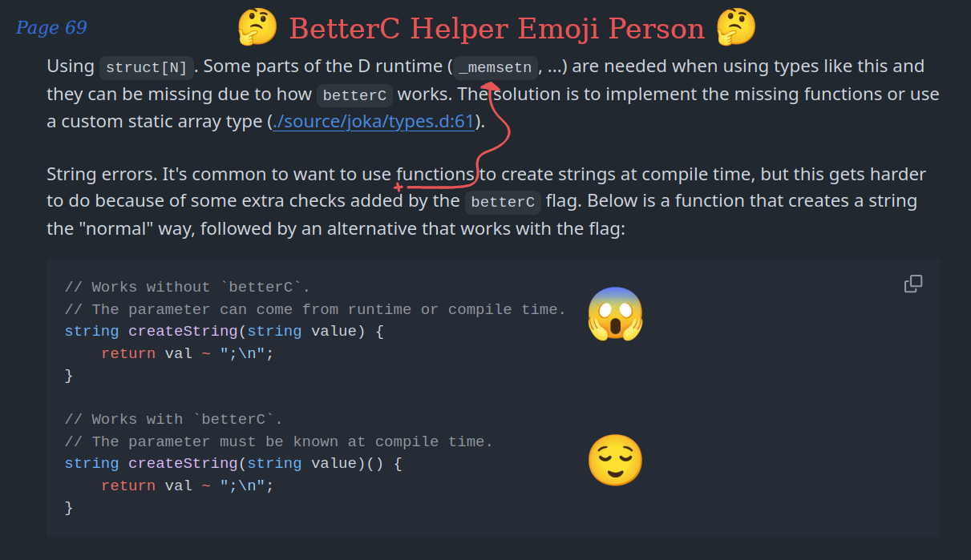Image resolution: width=971 pixels, height=560 pixels.
Task: Click betterC code tag before "flag. Below"
Action: point(503,201)
